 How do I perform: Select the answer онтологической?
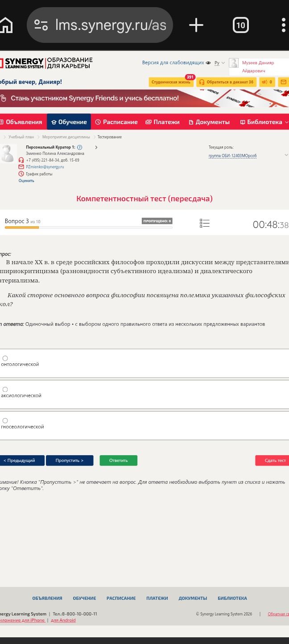(5, 358)
